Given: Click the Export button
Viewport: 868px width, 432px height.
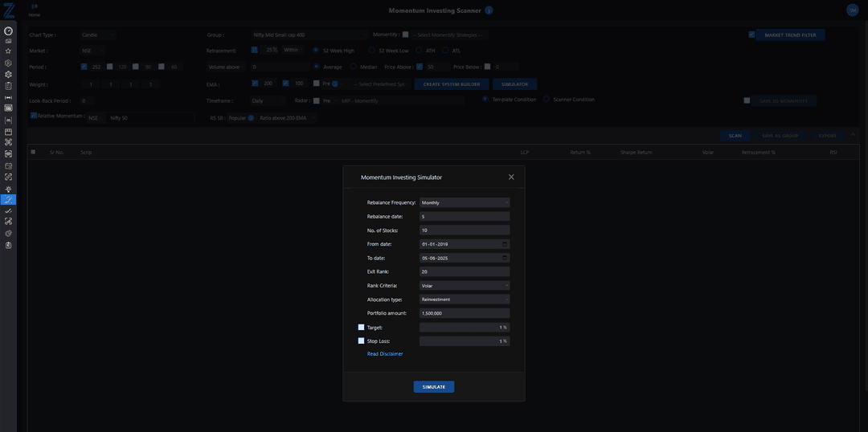Looking at the screenshot, I should tap(828, 136).
